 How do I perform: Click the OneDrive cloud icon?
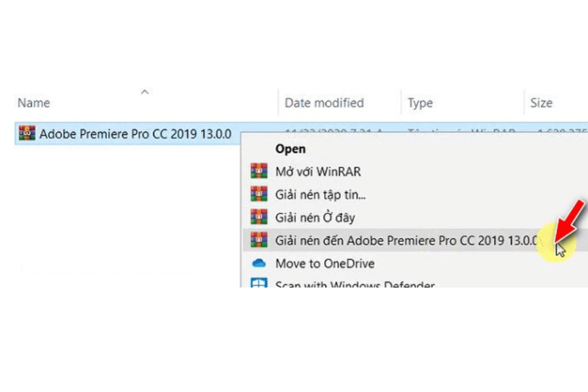click(259, 263)
